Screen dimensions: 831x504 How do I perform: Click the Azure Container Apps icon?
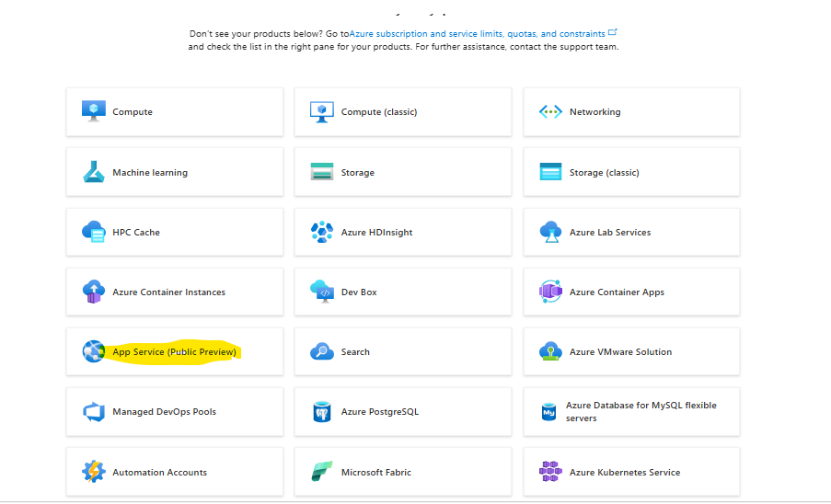point(550,292)
